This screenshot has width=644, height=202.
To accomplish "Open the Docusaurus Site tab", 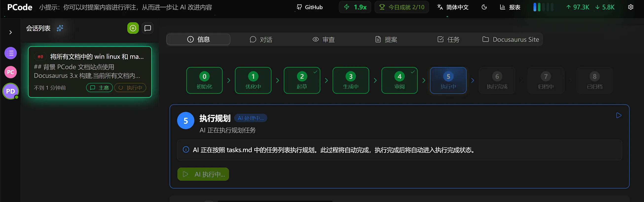I will pos(511,39).
